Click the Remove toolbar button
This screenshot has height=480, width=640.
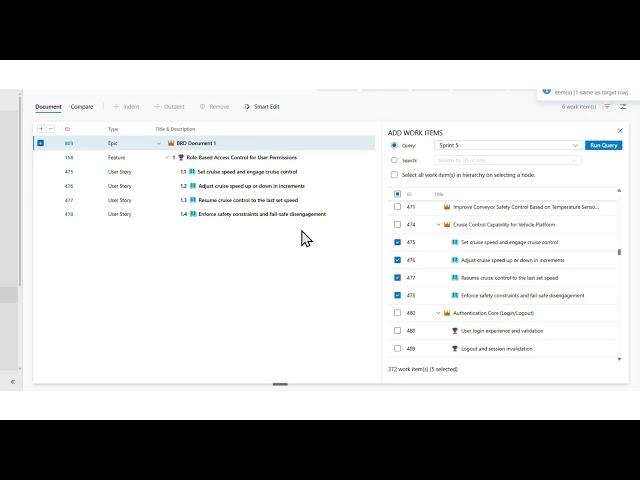[x=214, y=107]
